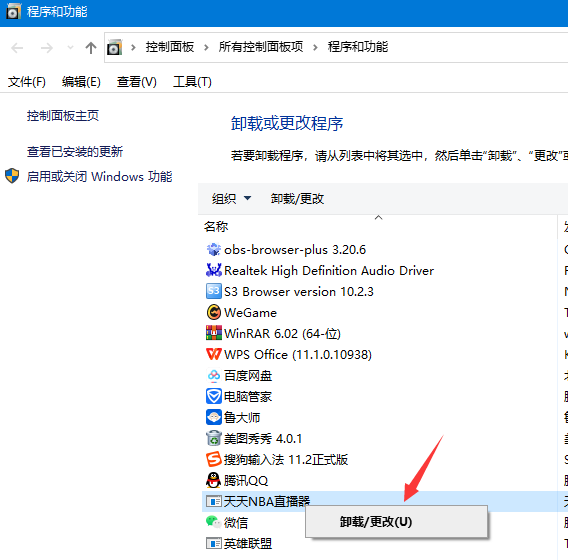Click the Realtek Audio Driver icon
Image resolution: width=568 pixels, height=560 pixels.
(214, 271)
